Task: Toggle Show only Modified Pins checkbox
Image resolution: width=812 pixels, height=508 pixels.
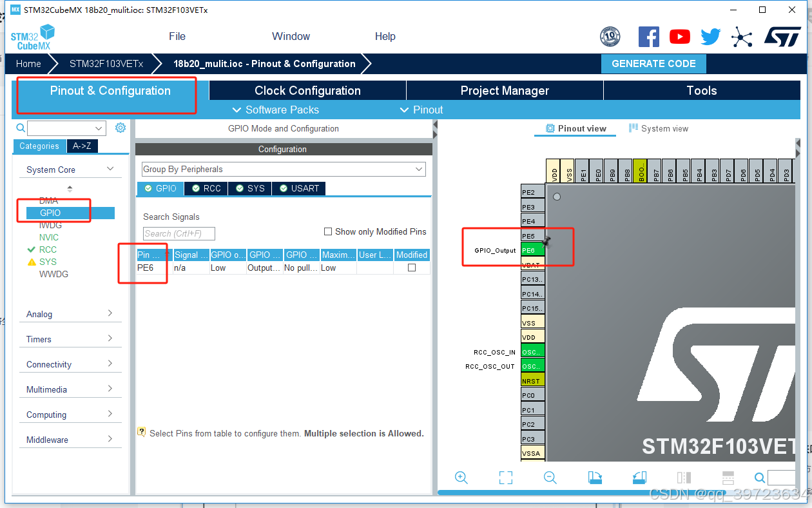Action: click(328, 231)
